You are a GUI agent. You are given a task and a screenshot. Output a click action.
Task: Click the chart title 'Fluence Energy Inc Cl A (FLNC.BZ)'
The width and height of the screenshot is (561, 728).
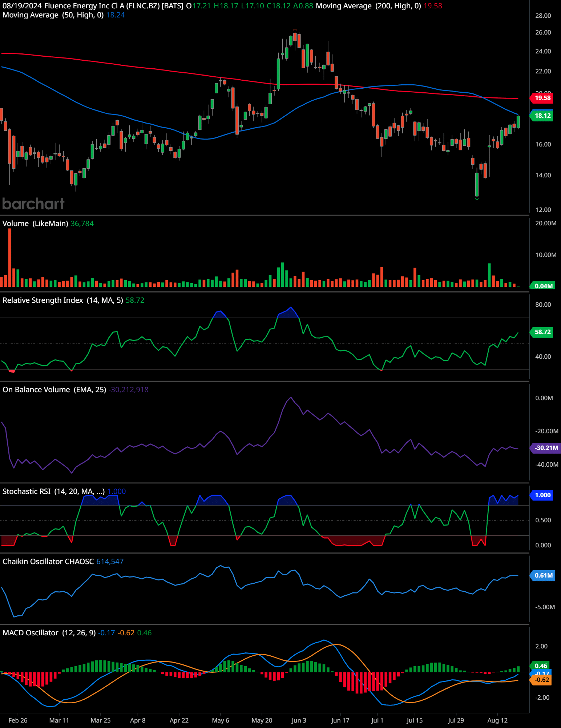[102, 6]
